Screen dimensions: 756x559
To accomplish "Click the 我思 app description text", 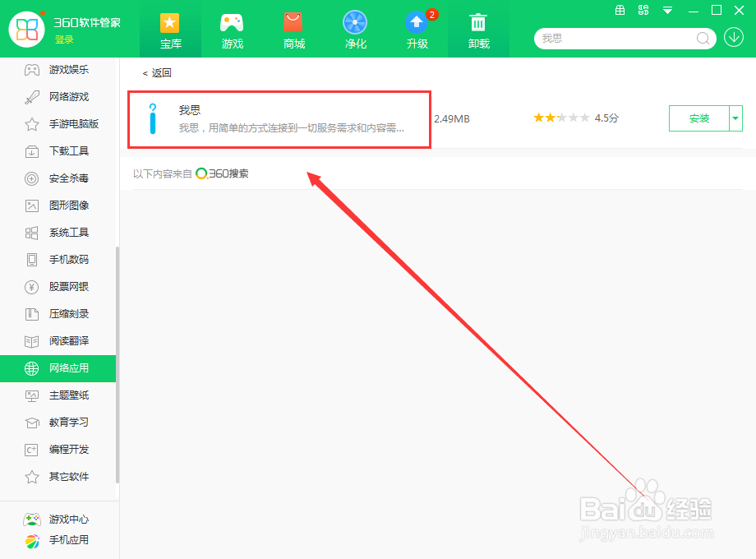I will click(291, 128).
